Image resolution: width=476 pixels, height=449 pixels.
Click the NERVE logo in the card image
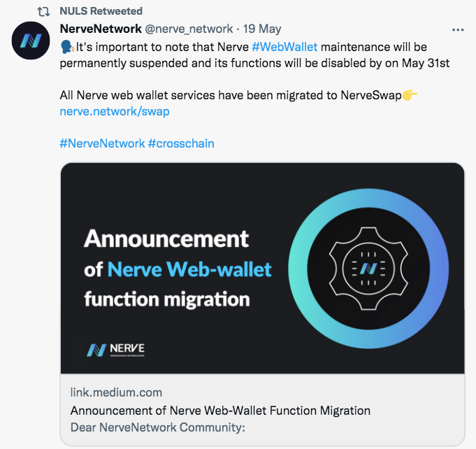click(115, 350)
